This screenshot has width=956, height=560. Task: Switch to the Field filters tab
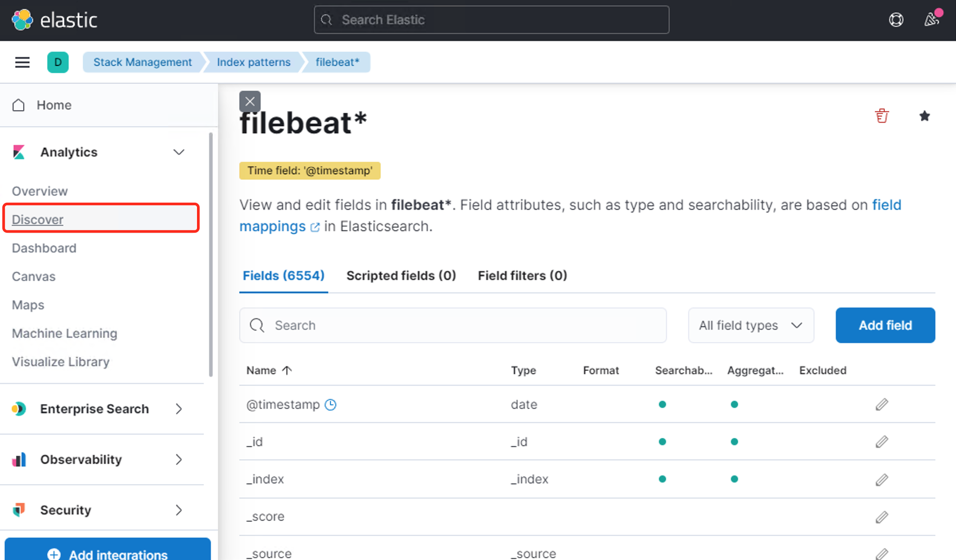click(x=522, y=276)
